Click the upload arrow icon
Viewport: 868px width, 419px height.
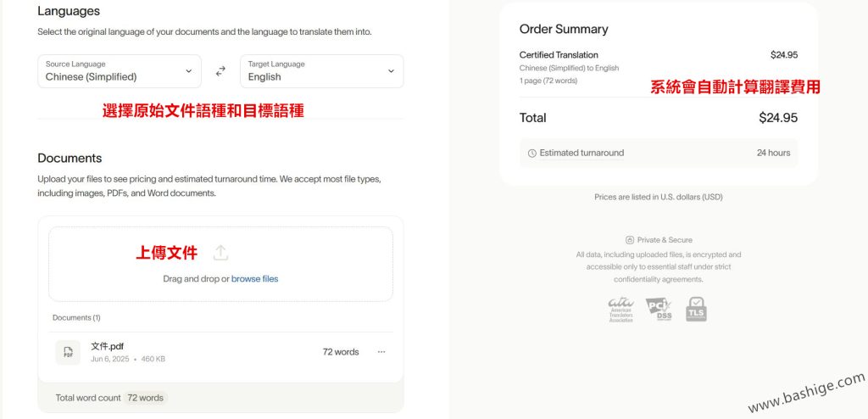(x=220, y=253)
